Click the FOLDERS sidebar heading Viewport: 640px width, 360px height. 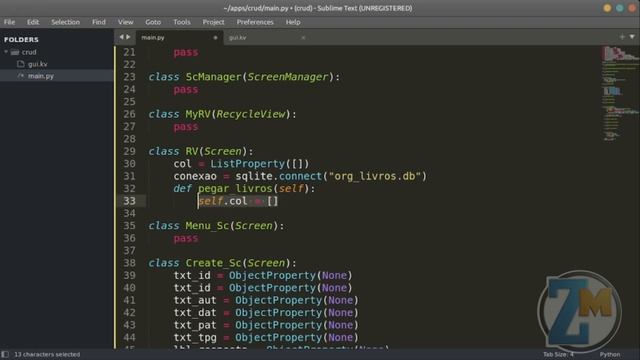(21, 40)
